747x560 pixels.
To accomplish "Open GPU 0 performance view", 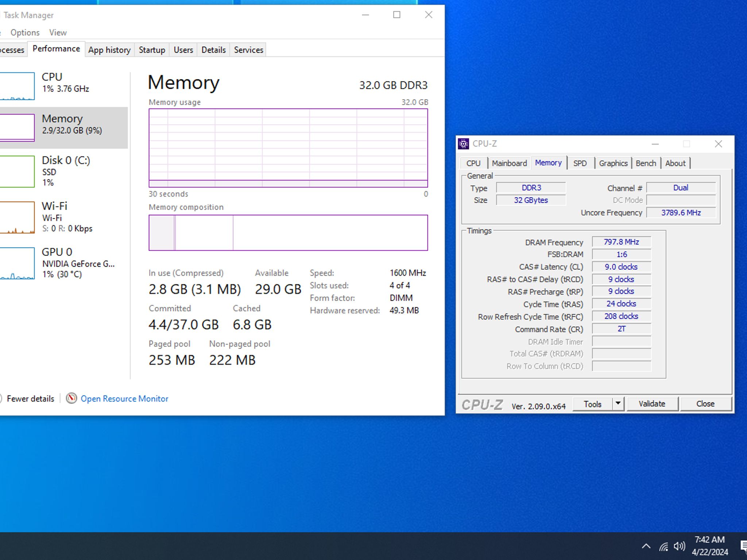I will (x=63, y=263).
